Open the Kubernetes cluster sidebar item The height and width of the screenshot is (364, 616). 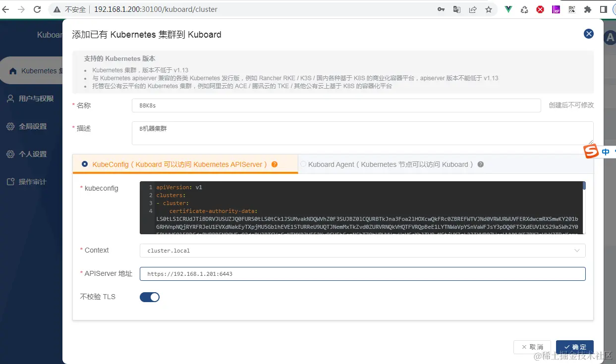tap(31, 71)
